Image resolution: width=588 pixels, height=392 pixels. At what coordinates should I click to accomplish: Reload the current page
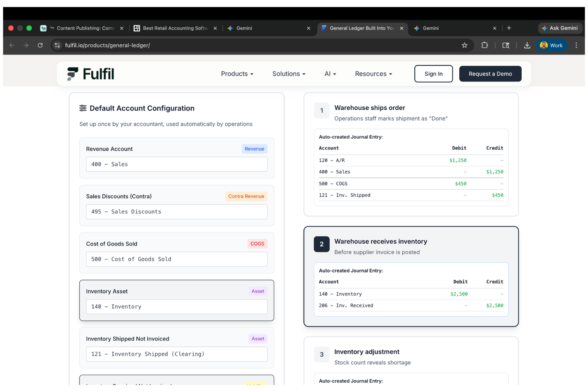coord(40,45)
